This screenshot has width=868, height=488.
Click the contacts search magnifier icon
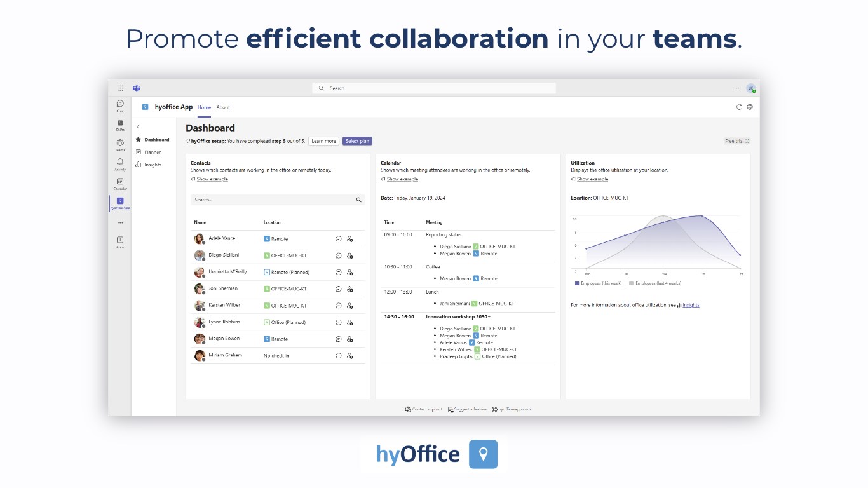(359, 200)
